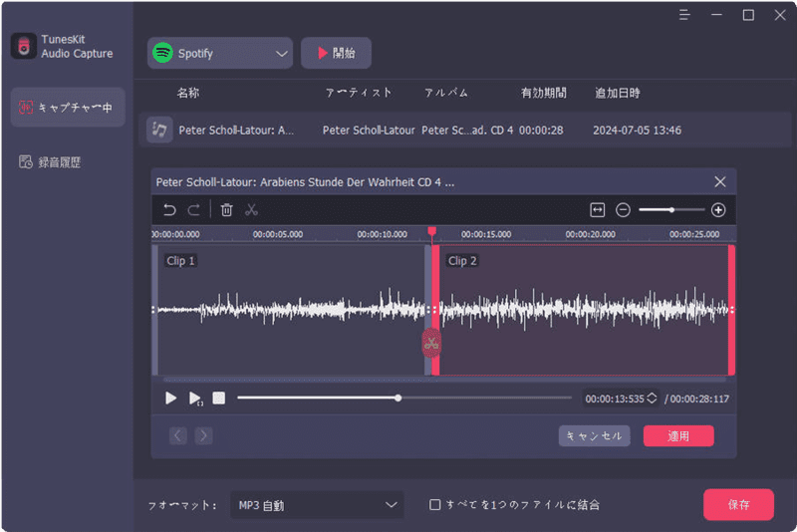Click the 名称 column header
Image resolution: width=797 pixels, height=532 pixels.
188,93
